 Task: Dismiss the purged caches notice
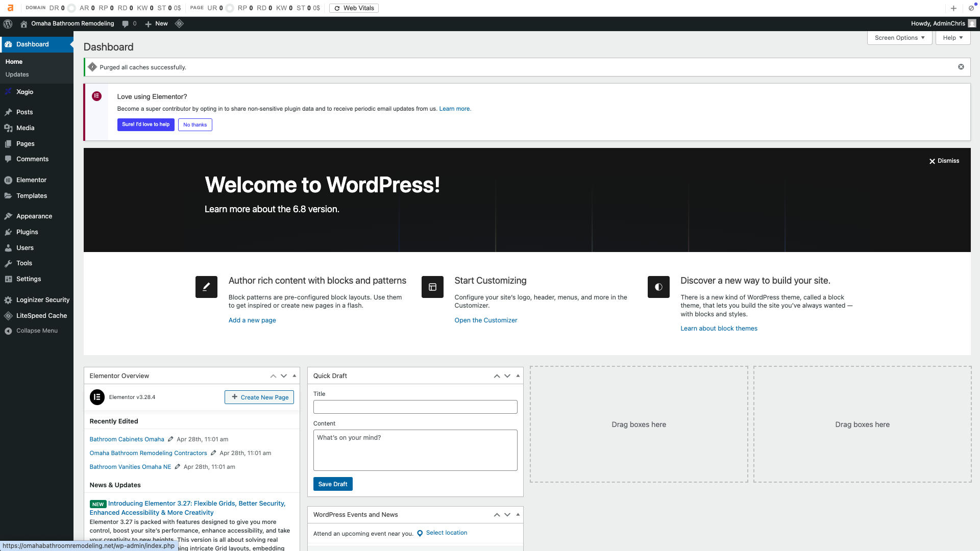pyautogui.click(x=961, y=67)
